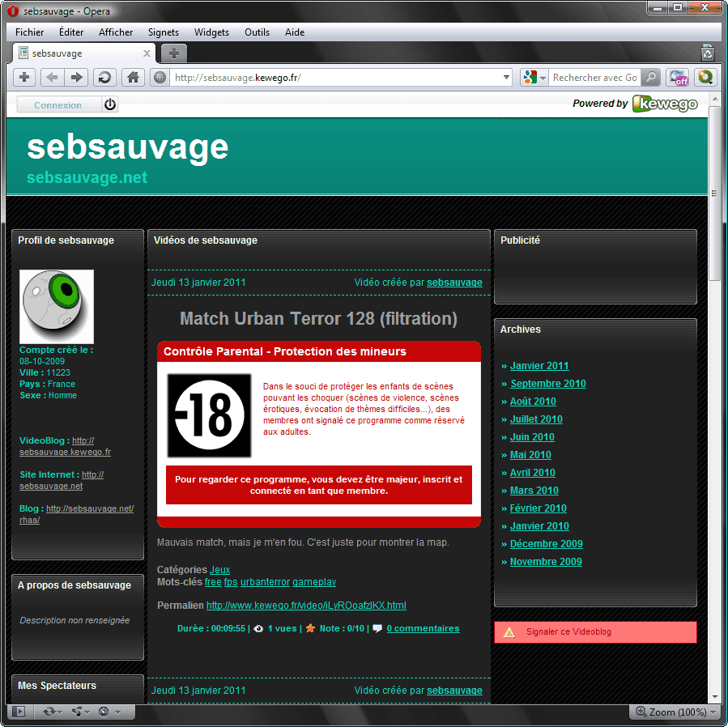Screen dimensions: 728x727
Task: Open the Fichier menu
Action: click(x=29, y=32)
